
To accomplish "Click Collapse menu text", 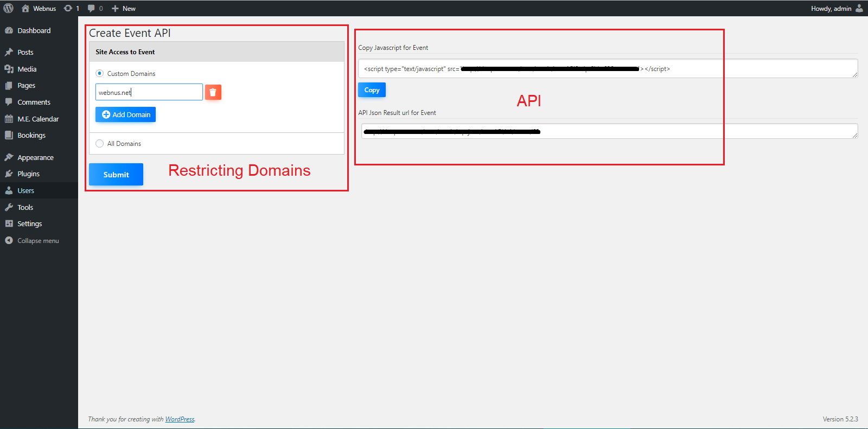I will click(38, 241).
